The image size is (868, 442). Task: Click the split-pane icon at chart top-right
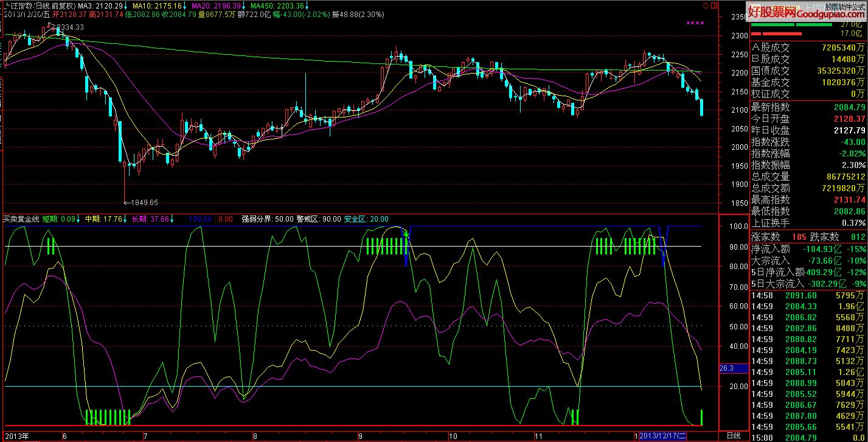(x=713, y=5)
